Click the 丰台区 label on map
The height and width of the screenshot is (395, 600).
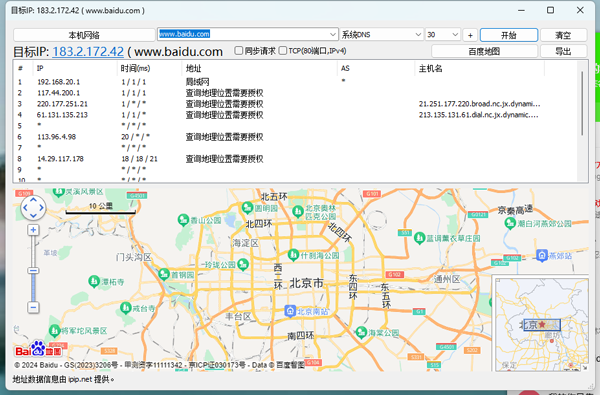tap(238, 316)
